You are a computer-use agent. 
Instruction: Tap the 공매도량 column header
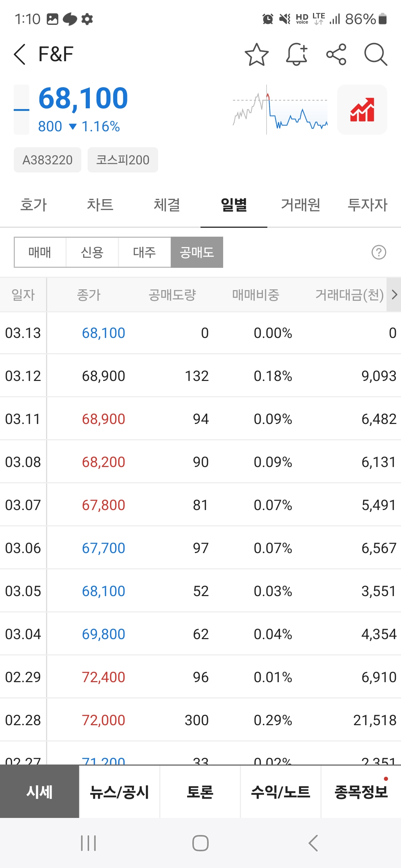pyautogui.click(x=172, y=295)
